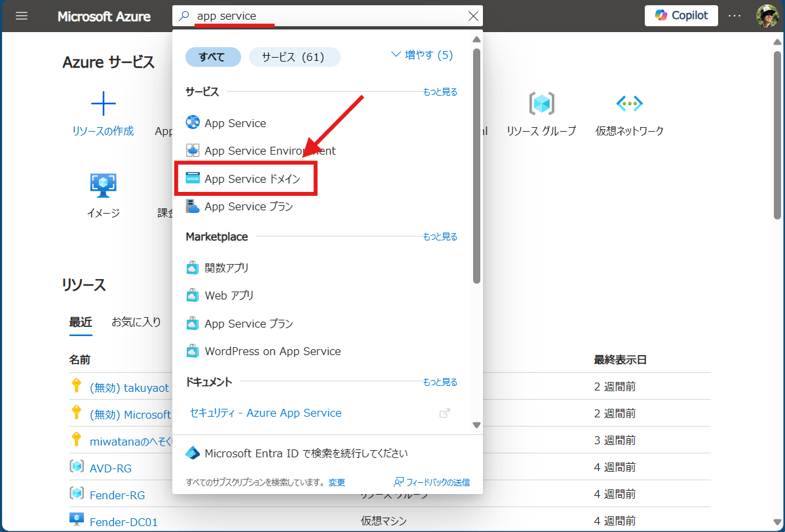Select the サービス (61) filter tab
This screenshot has width=785, height=532.
(294, 57)
